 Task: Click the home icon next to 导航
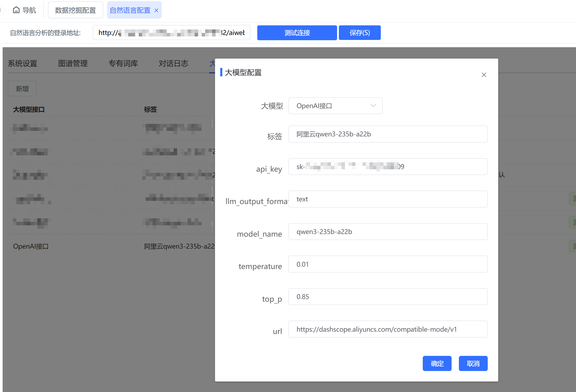(x=16, y=10)
